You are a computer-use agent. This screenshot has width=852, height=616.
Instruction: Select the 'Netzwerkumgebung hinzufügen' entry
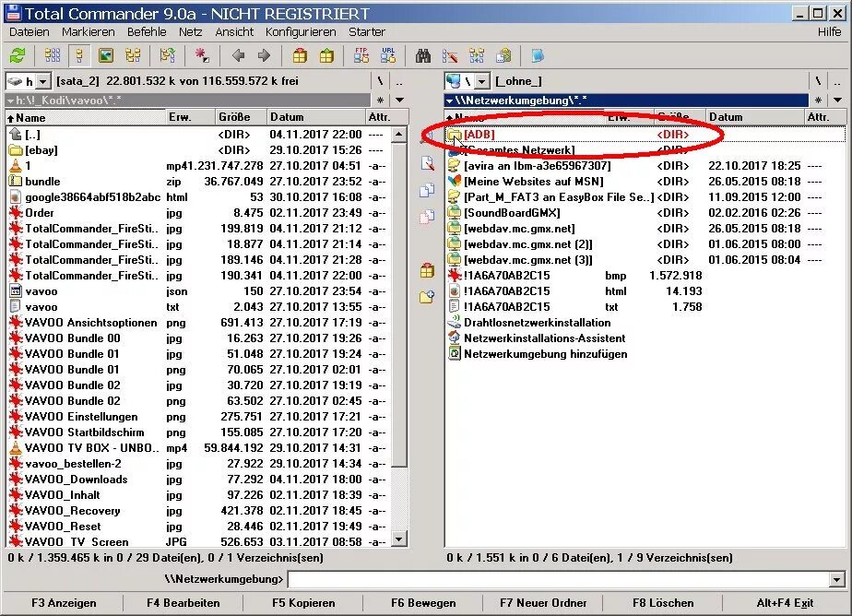(x=545, y=354)
